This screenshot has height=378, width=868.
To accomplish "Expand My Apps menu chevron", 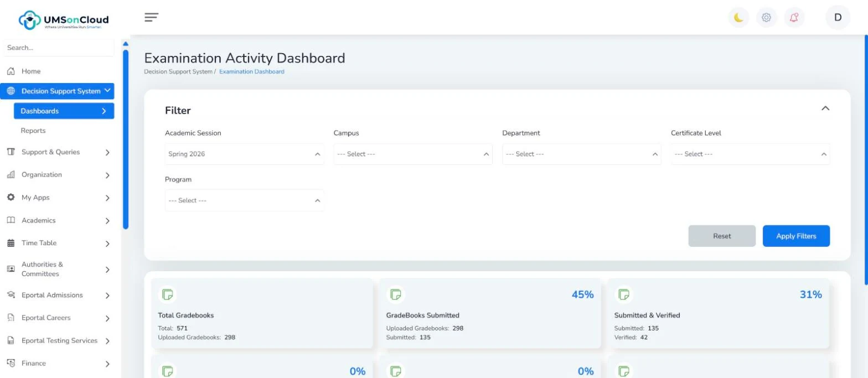I will [x=107, y=198].
